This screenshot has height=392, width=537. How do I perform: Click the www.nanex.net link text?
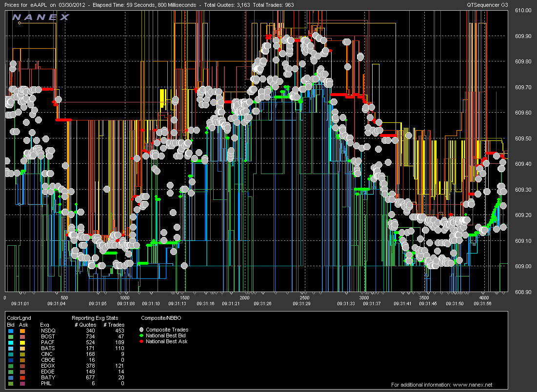coord(472,384)
